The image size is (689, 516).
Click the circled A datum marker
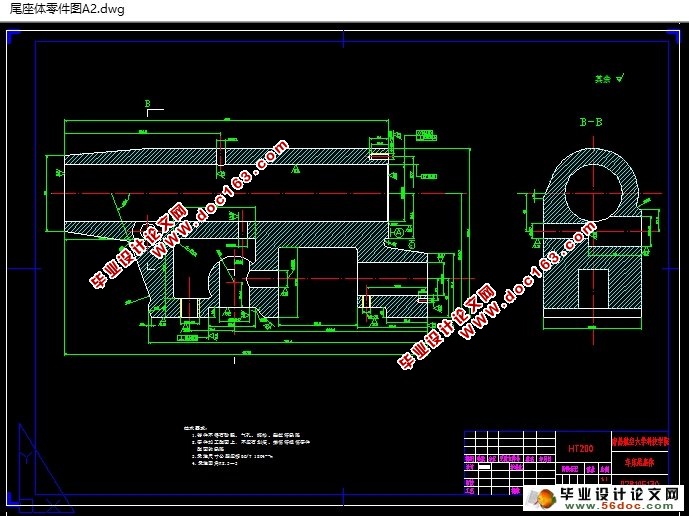coord(398,232)
